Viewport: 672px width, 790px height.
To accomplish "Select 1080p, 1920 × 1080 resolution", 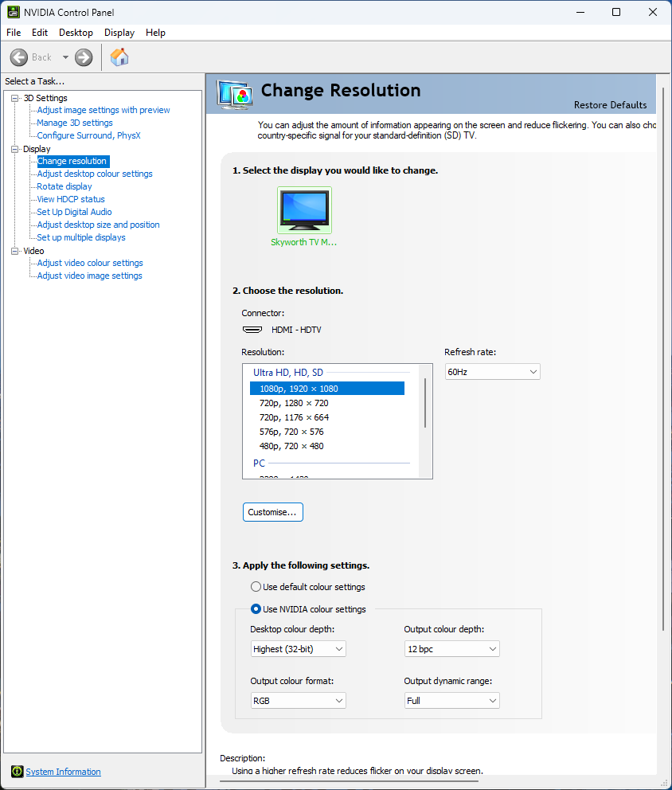I will [327, 389].
